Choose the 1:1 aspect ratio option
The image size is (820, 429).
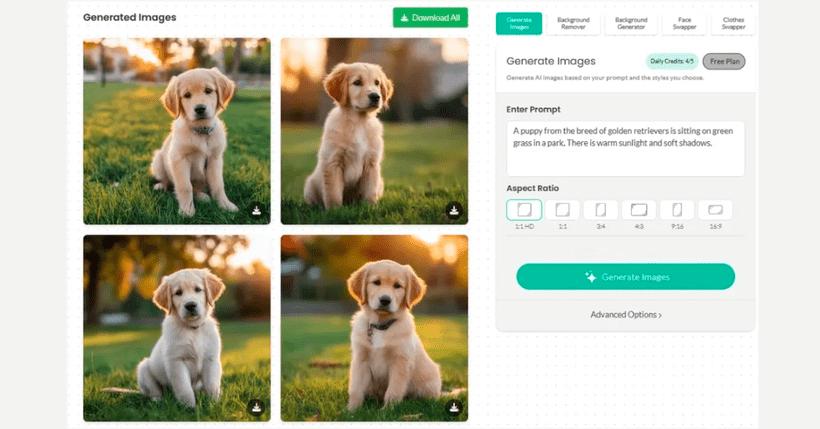(562, 210)
